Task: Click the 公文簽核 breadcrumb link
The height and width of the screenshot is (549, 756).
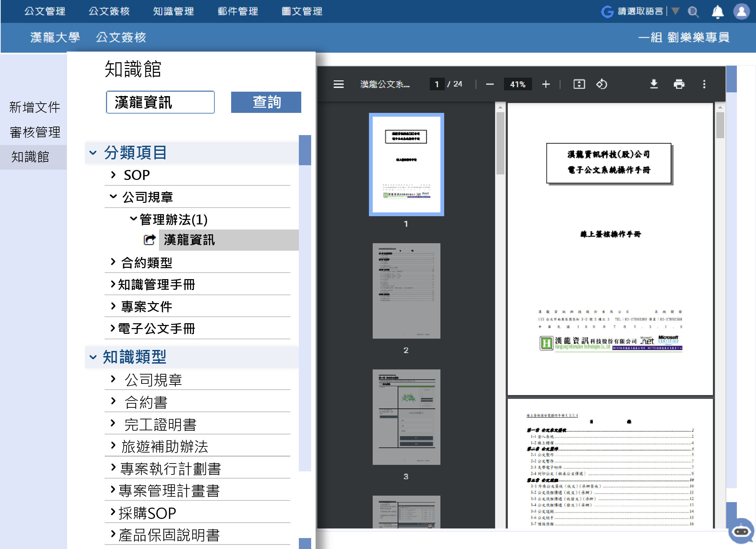Action: 121,37
